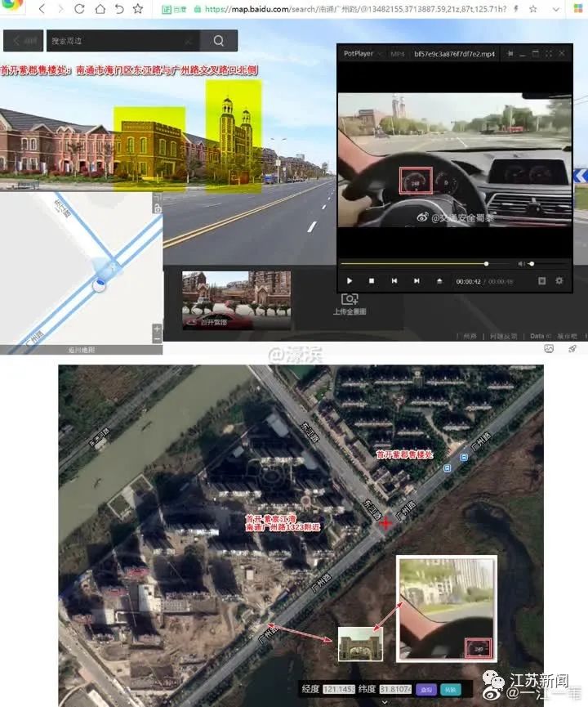Mute the PotPlayer volume speaker icon
Image resolution: width=588 pixels, height=707 pixels.
(x=521, y=264)
